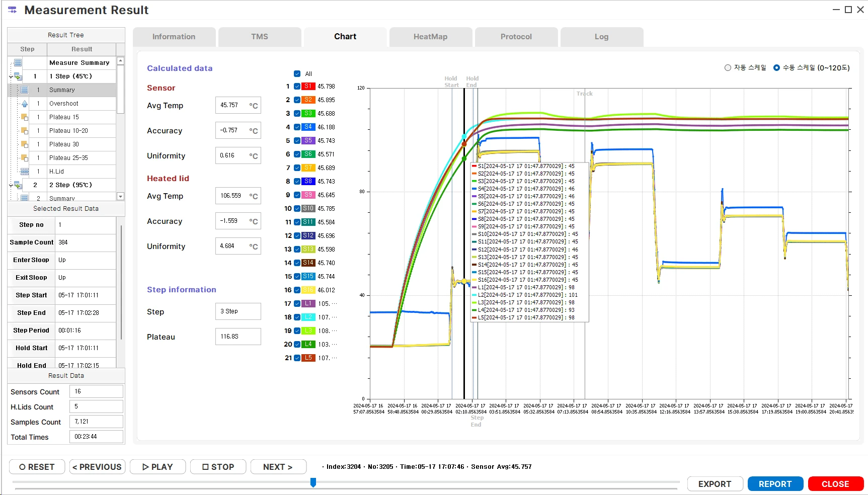Image resolution: width=868 pixels, height=495 pixels.
Task: Open the HeatMap tab
Action: click(x=431, y=37)
